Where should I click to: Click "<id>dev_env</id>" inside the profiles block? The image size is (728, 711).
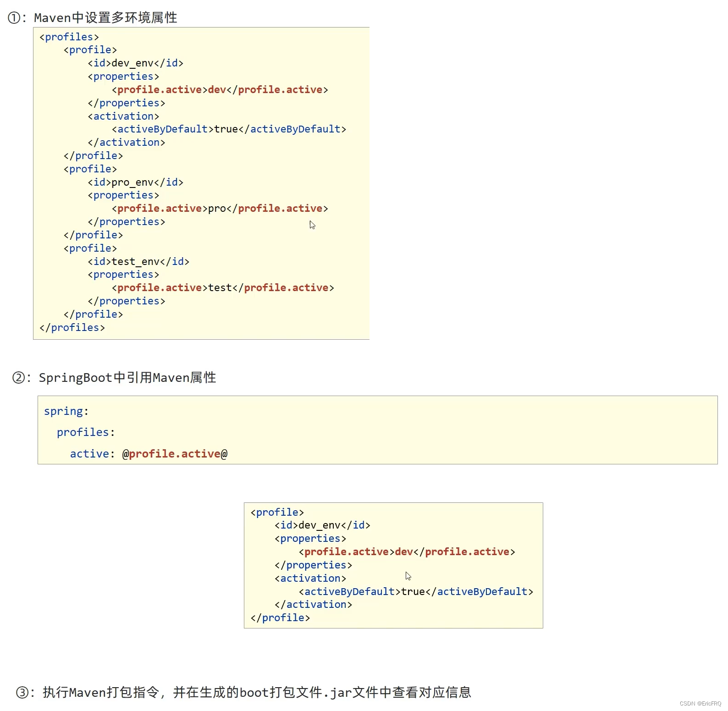coord(136,63)
